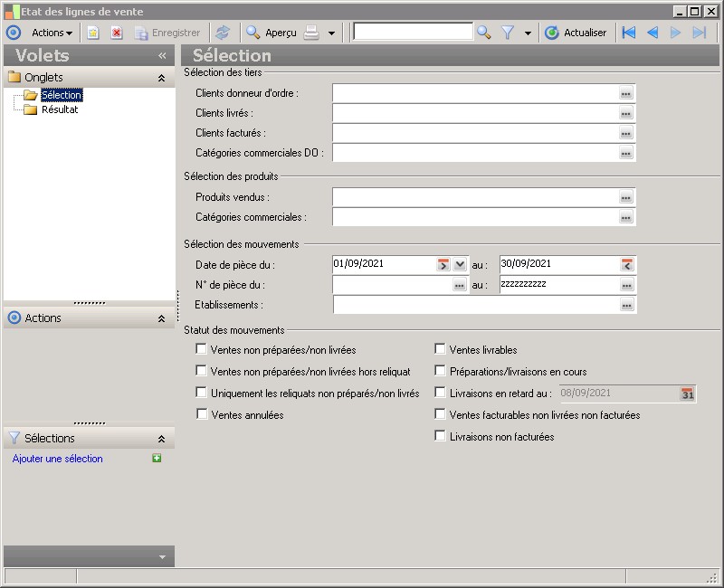Click the Enregistrer save button
Image resolution: width=724 pixels, height=588 pixels.
click(x=167, y=33)
